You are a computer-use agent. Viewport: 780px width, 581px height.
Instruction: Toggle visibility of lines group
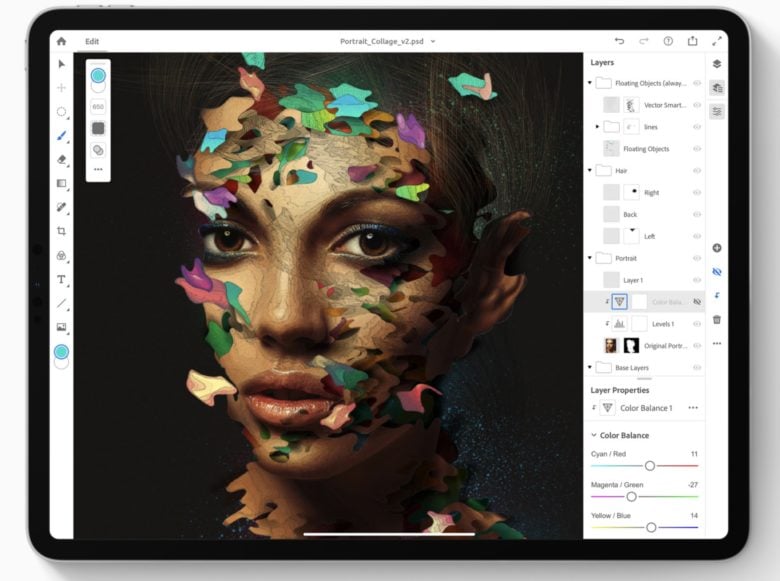[697, 127]
